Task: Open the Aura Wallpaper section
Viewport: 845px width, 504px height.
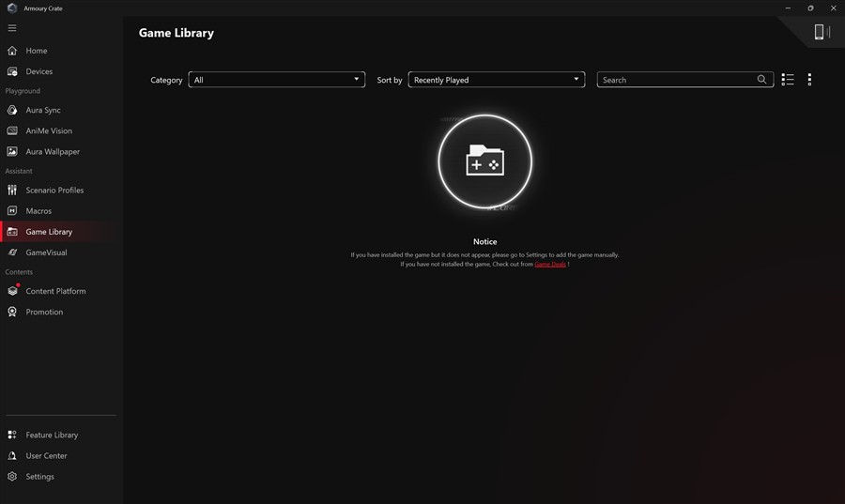Action: pos(53,152)
